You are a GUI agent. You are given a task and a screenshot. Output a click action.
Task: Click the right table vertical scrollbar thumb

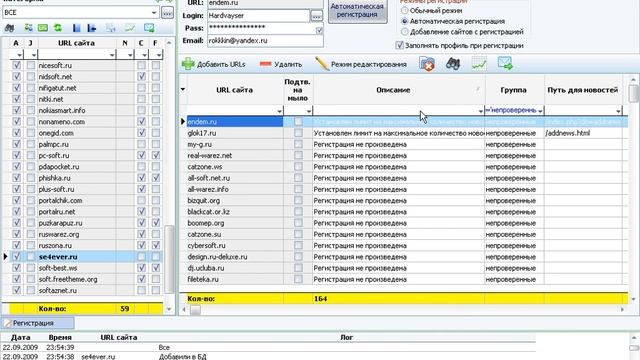633,93
